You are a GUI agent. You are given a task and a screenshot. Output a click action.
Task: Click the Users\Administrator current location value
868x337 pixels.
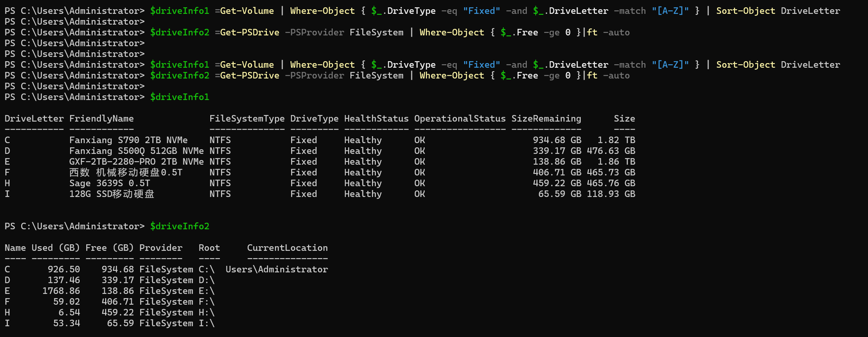(x=276, y=269)
